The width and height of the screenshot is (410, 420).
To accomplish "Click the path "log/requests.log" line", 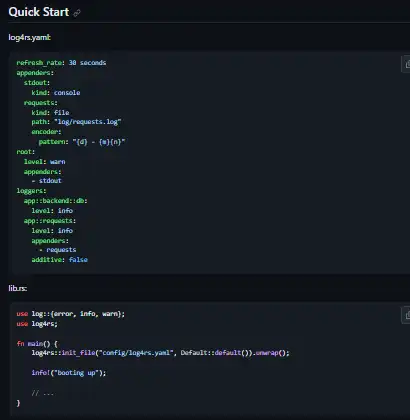I will (x=76, y=122).
